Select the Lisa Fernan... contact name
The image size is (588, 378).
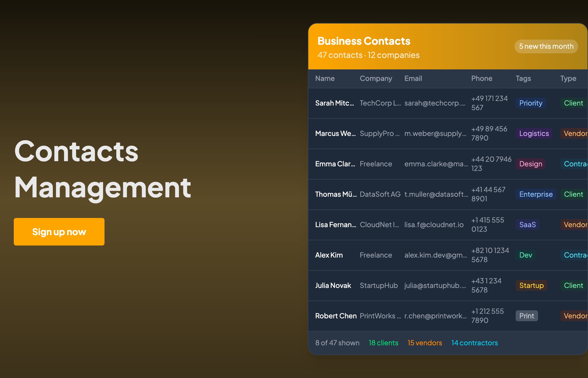coord(336,225)
